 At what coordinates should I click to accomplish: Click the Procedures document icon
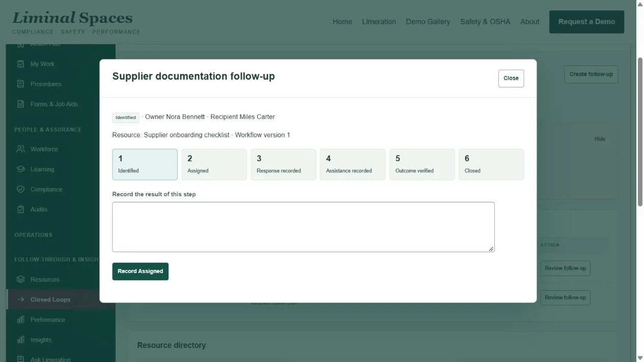point(21,84)
